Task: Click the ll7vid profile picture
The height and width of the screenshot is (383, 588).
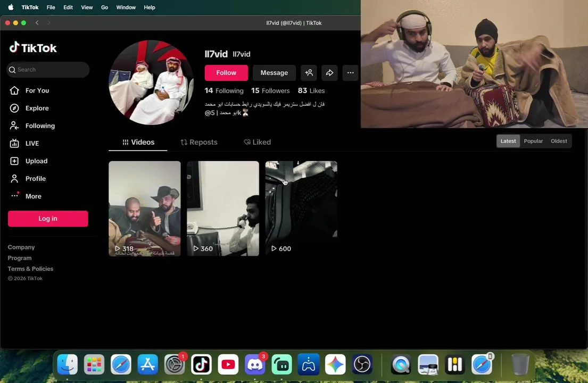Action: 151,82
